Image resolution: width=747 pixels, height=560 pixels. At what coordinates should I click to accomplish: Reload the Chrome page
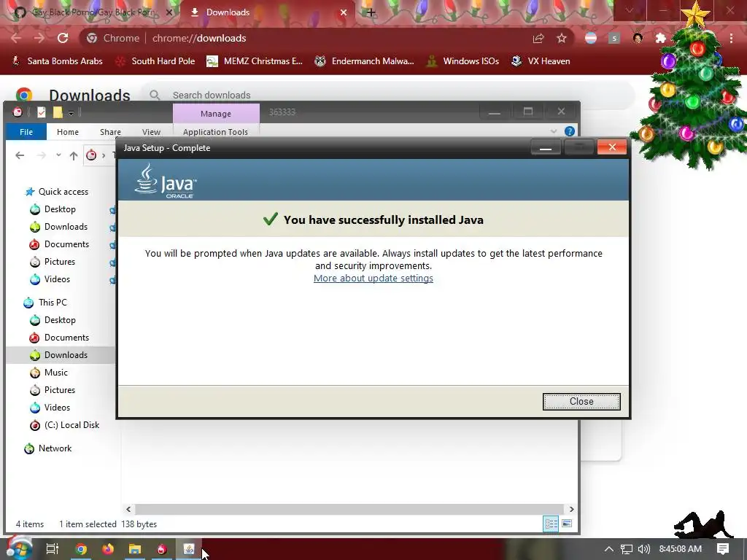(x=63, y=38)
